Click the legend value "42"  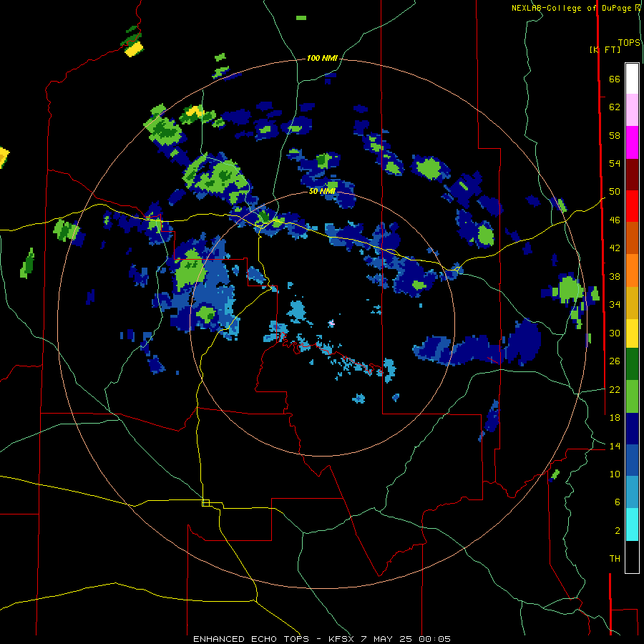pos(615,248)
